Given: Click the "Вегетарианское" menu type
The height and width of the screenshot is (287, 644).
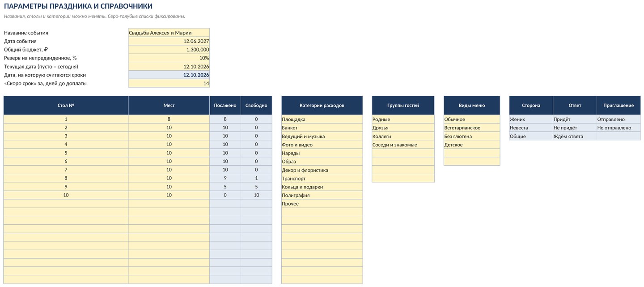Looking at the screenshot, I should click(x=472, y=128).
